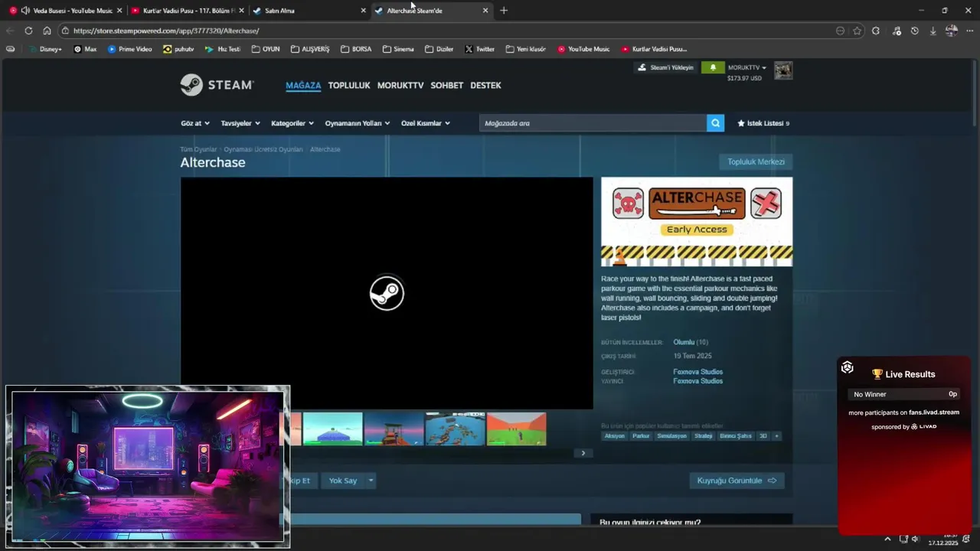Screen dimensions: 980x551
Task: Open the Yeni klasör bookmarks folder
Action: (525, 49)
